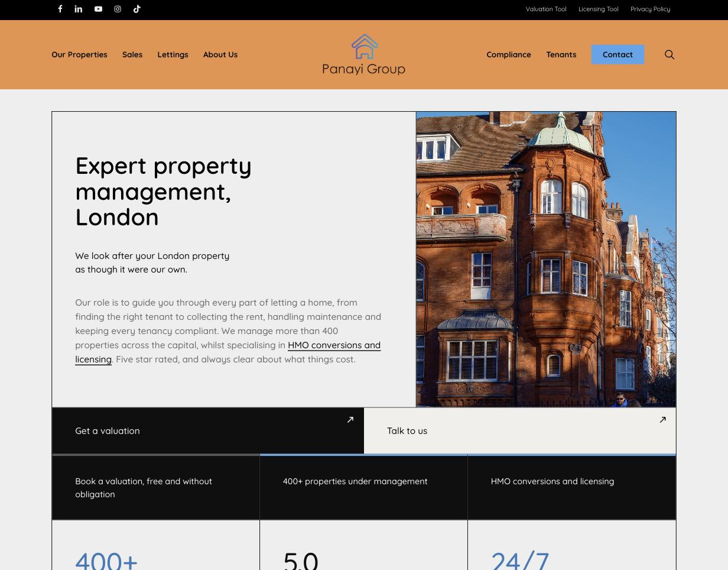Open the Tenants menu item
Viewport: 728px width, 570px height.
point(561,54)
